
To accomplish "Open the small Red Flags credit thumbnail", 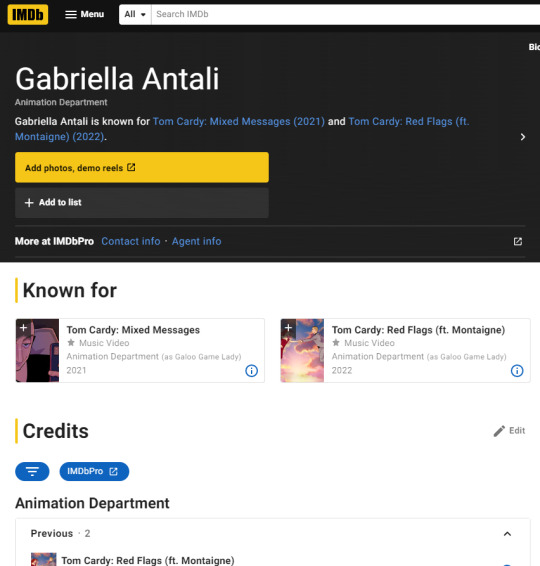I will (44, 559).
